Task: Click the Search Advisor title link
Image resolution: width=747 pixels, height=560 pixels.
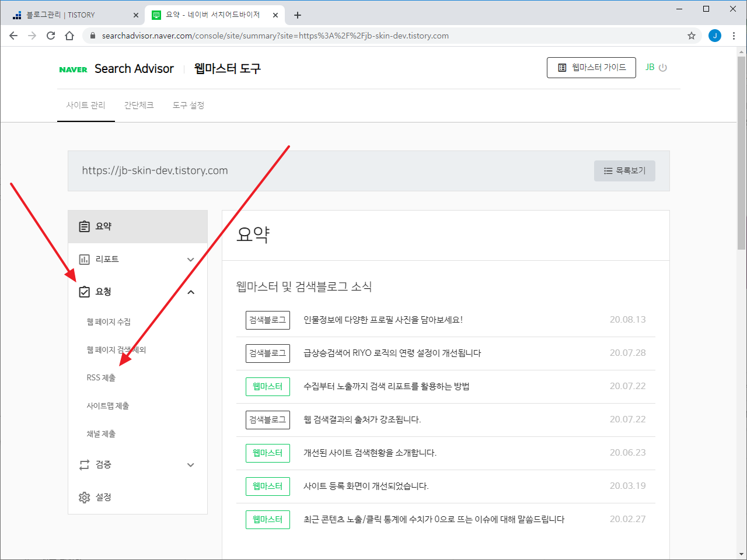Action: coord(134,69)
